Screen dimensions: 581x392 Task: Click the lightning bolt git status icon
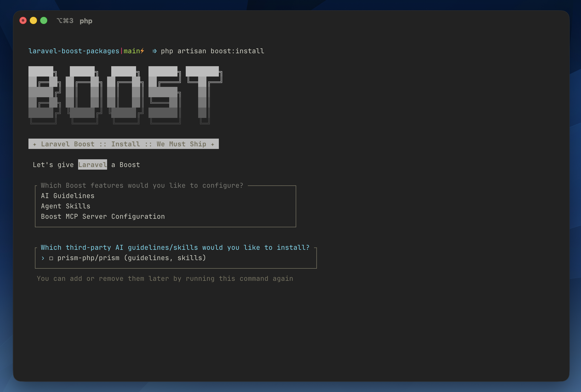(x=142, y=51)
